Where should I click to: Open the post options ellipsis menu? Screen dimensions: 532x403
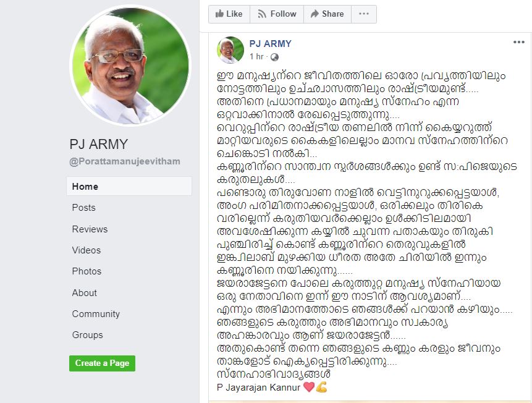click(519, 42)
